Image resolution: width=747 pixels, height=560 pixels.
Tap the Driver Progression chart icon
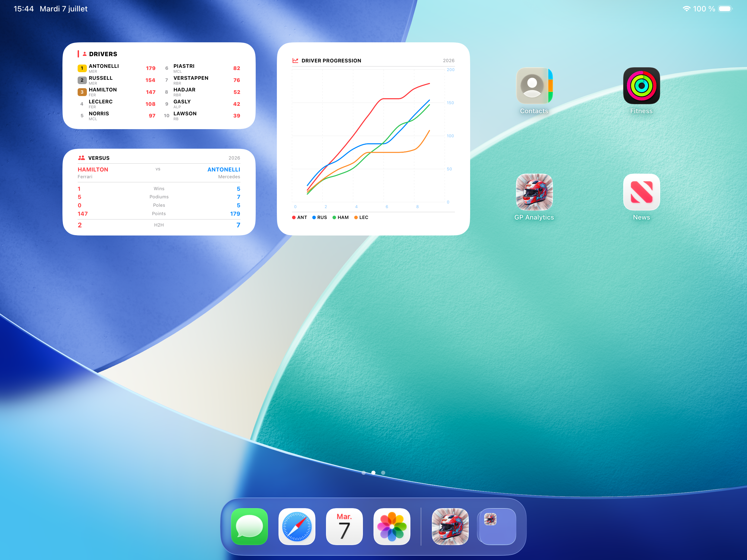click(295, 61)
